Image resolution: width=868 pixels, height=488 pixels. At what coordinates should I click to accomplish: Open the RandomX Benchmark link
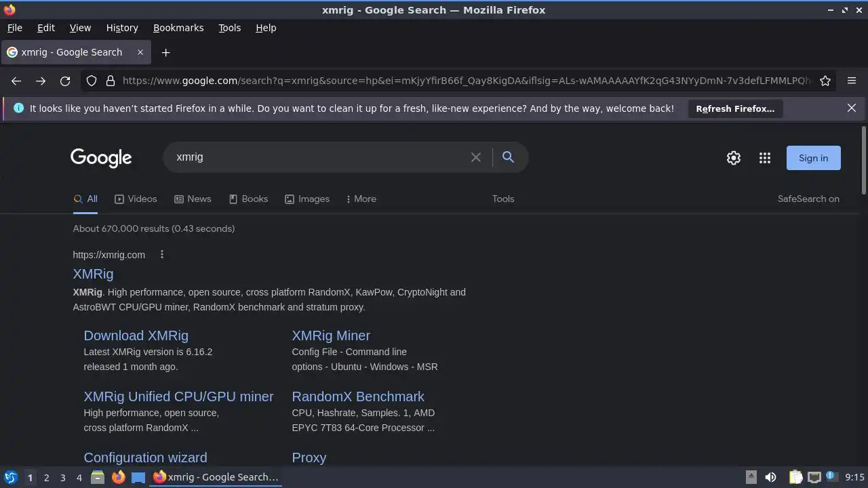pos(358,396)
